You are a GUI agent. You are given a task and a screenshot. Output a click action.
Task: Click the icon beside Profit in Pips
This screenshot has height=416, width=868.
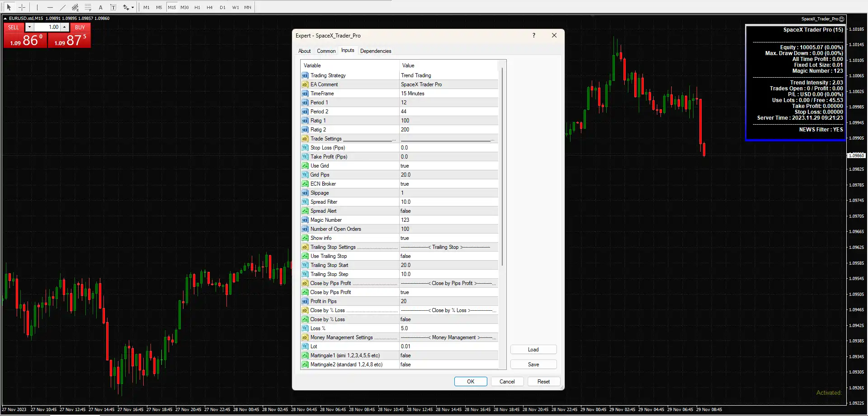(305, 301)
